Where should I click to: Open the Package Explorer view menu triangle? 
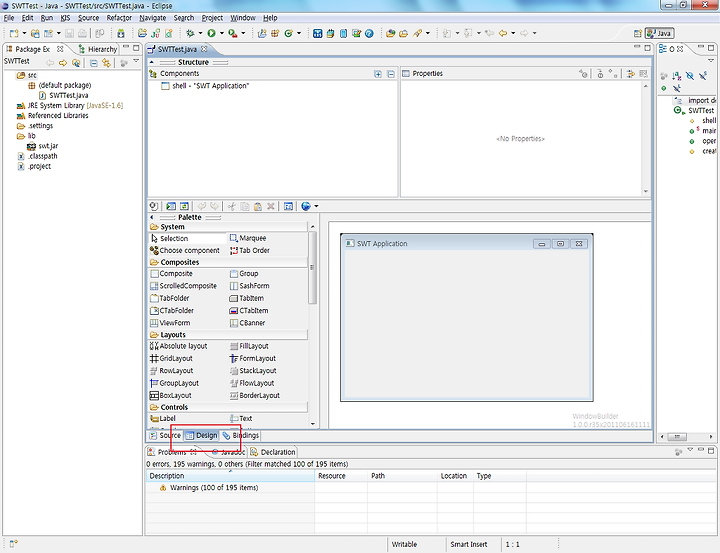tap(136, 61)
